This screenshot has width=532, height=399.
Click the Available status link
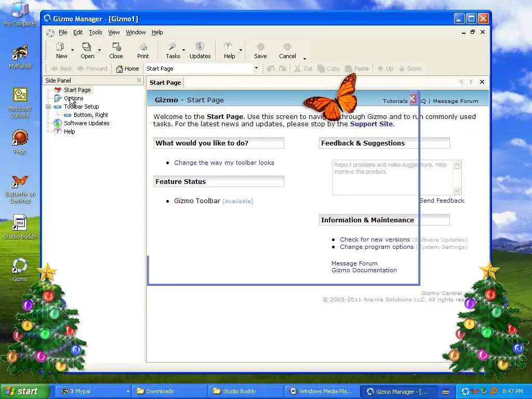[x=238, y=201]
